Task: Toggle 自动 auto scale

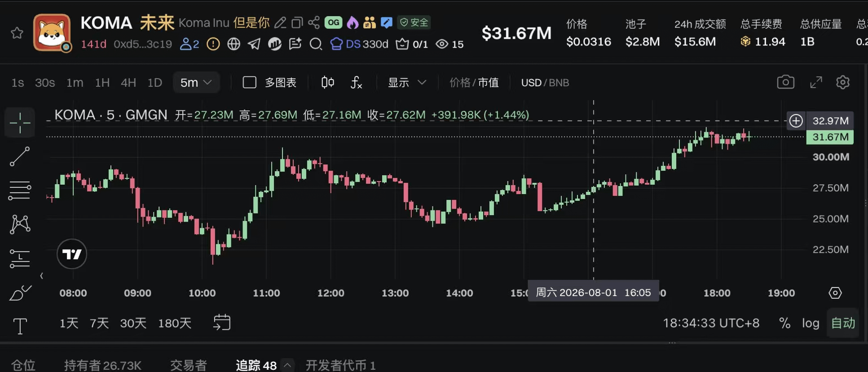Action: tap(843, 323)
